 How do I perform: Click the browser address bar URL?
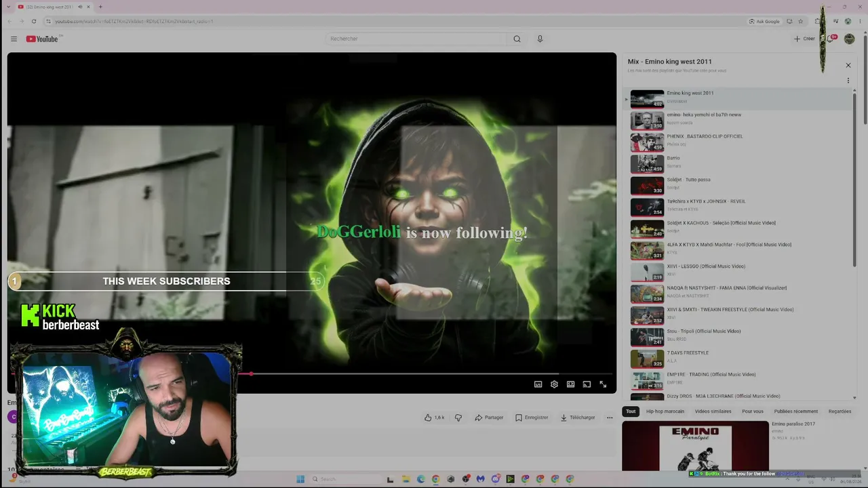pyautogui.click(x=134, y=21)
